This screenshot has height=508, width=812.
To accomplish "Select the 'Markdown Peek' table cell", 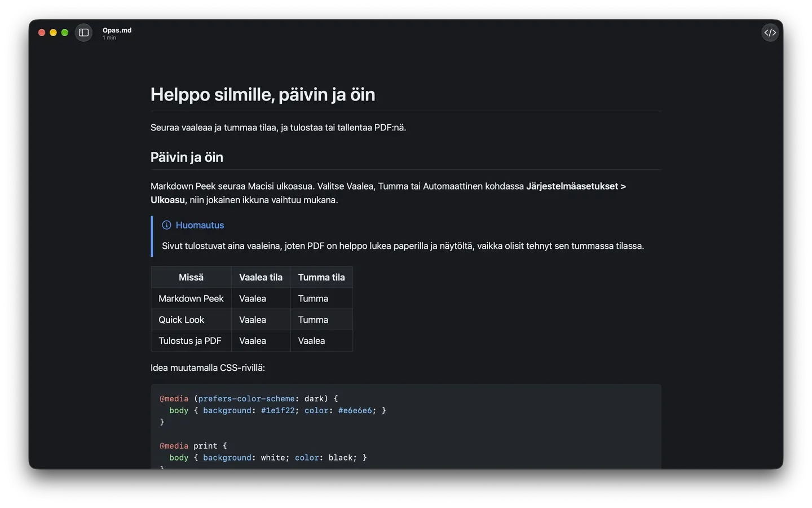I will (191, 299).
